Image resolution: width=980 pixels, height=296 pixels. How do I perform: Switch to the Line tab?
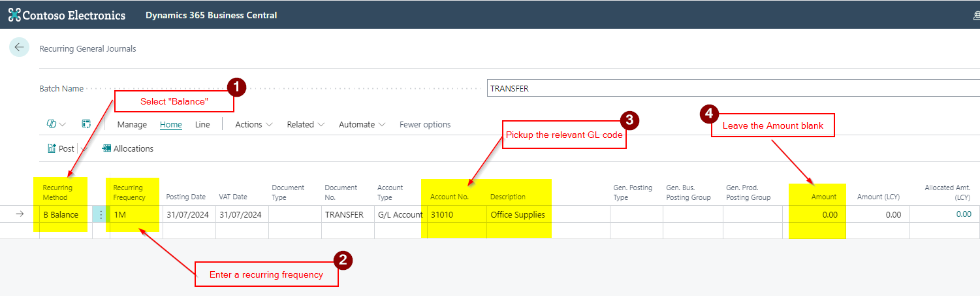[202, 124]
